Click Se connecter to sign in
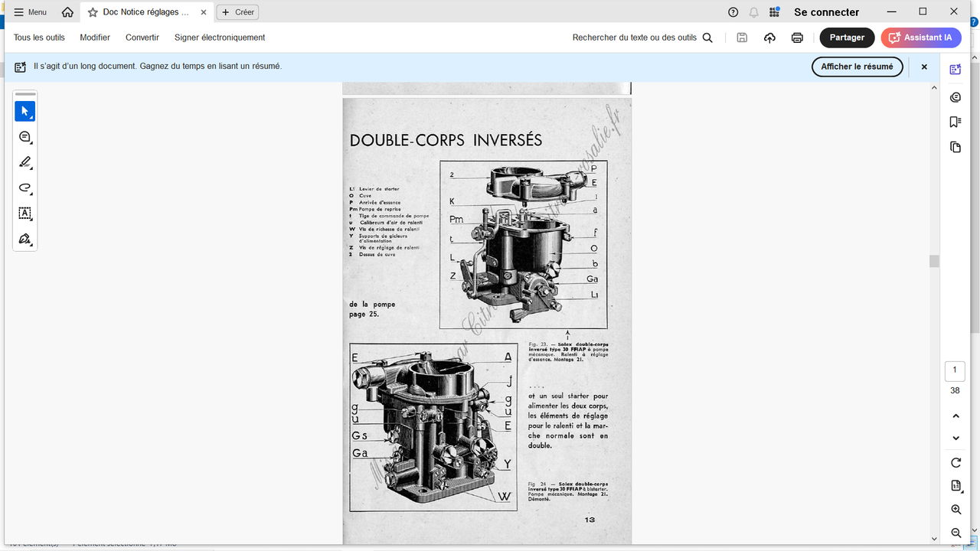980x551 pixels. (x=827, y=12)
